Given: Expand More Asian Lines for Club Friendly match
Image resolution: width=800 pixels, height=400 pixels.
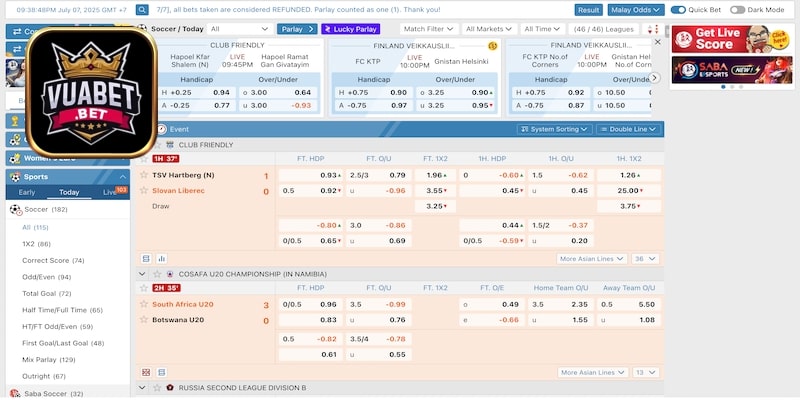Looking at the screenshot, I should click(591, 259).
